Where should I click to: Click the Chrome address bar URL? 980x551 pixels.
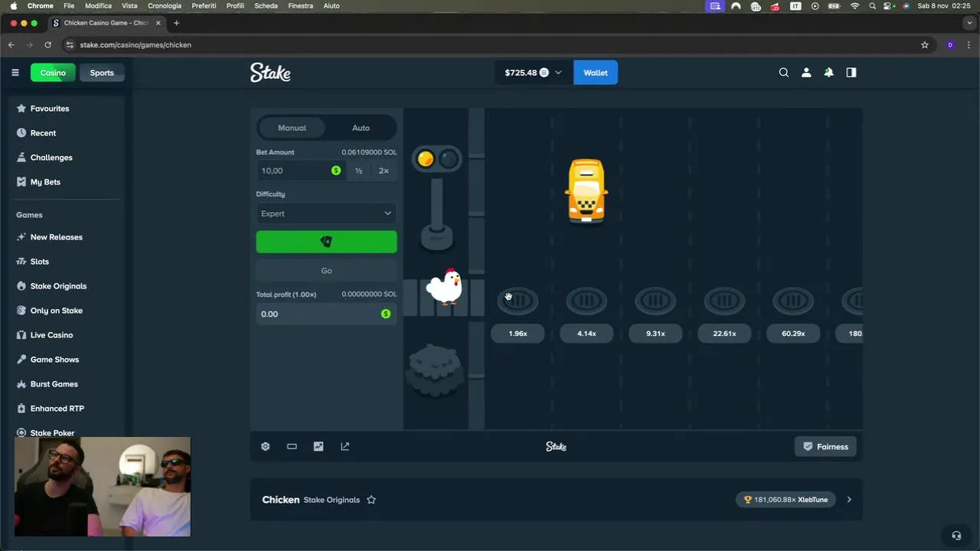tap(136, 45)
